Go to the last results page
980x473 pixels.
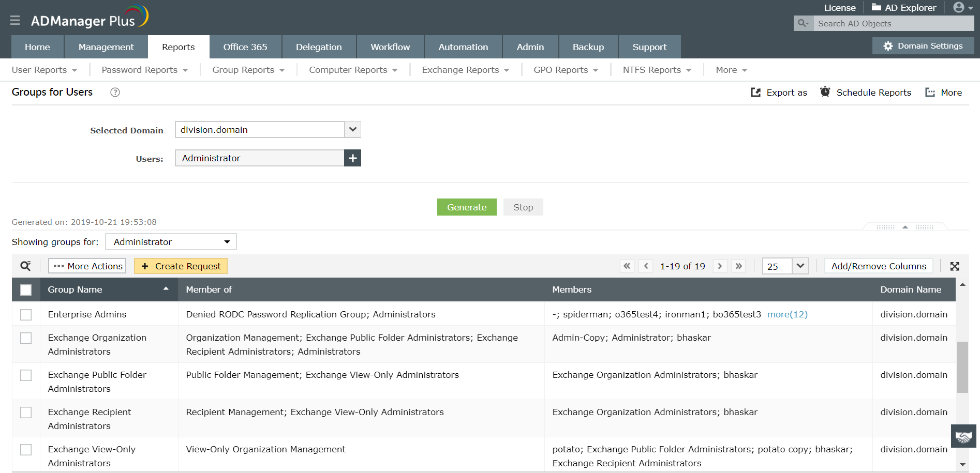739,266
